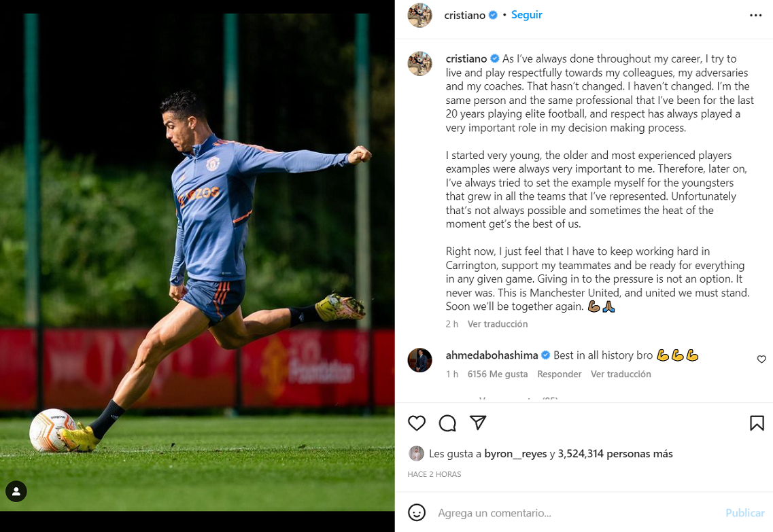View 6156 Me gusta on comment
773x532 pixels.
[x=498, y=374]
